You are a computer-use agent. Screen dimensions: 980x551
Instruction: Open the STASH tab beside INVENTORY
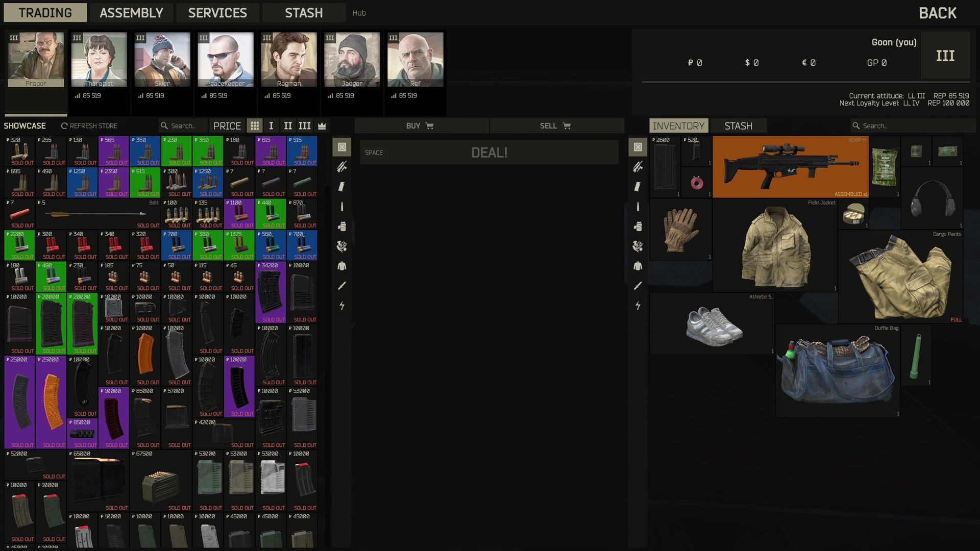(x=738, y=126)
